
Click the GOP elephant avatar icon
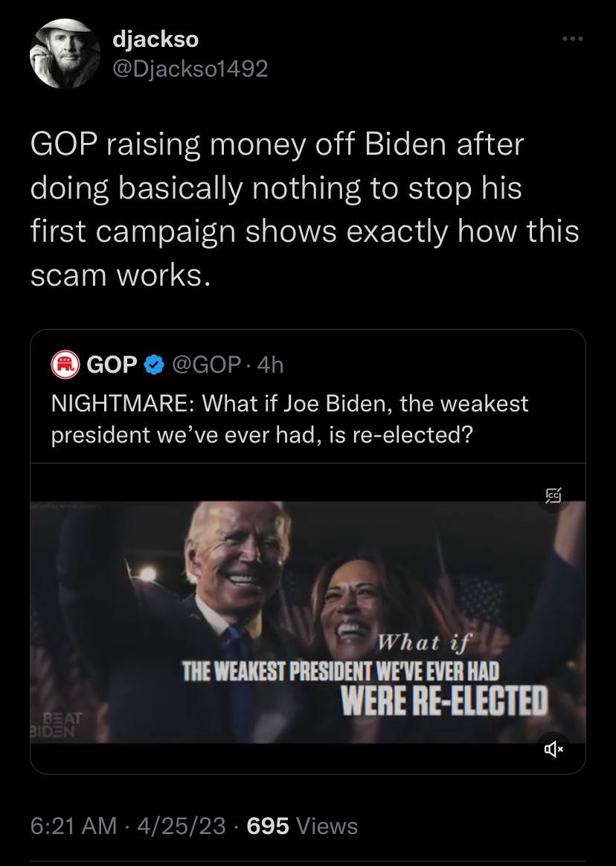(x=65, y=364)
